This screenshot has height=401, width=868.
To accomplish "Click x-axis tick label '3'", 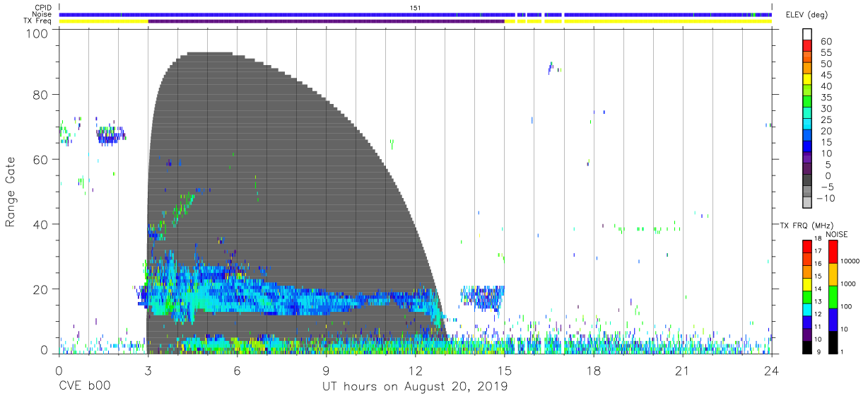I will click(x=148, y=371).
